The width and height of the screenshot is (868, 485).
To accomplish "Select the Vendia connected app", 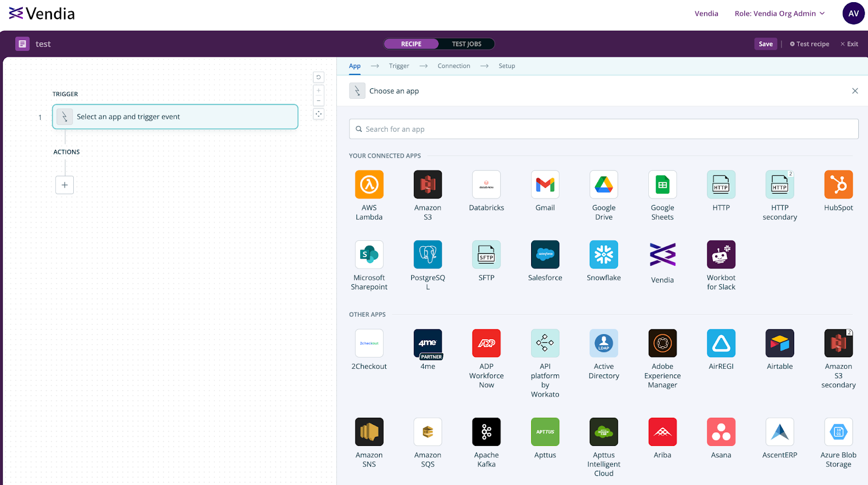I will [x=662, y=254].
